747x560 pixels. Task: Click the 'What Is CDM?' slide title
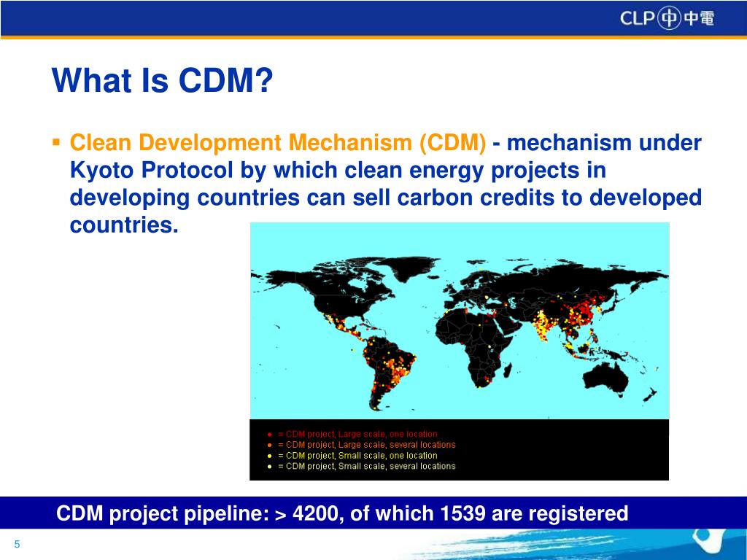(x=162, y=80)
